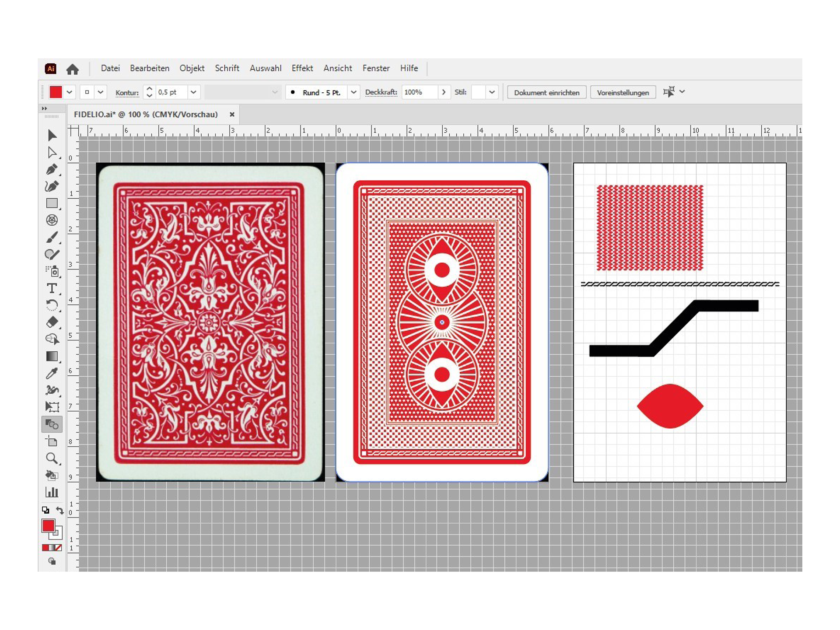Select the Rectangle tool

click(52, 203)
